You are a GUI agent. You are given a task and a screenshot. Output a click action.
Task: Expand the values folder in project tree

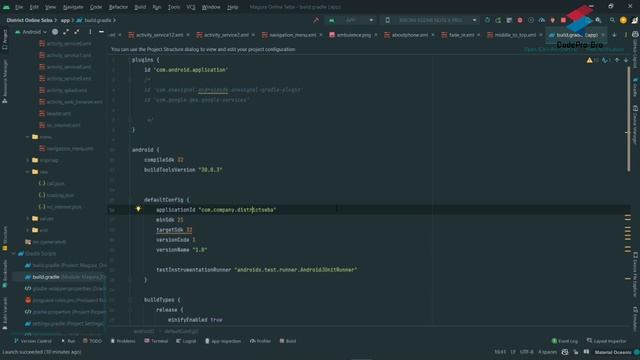pyautogui.click(x=28, y=218)
